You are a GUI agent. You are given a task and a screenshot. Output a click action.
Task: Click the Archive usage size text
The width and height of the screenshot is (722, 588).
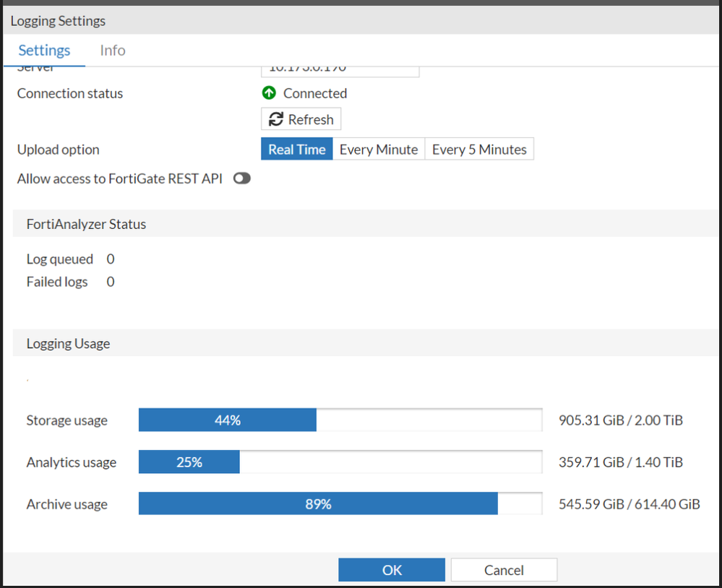tap(629, 504)
